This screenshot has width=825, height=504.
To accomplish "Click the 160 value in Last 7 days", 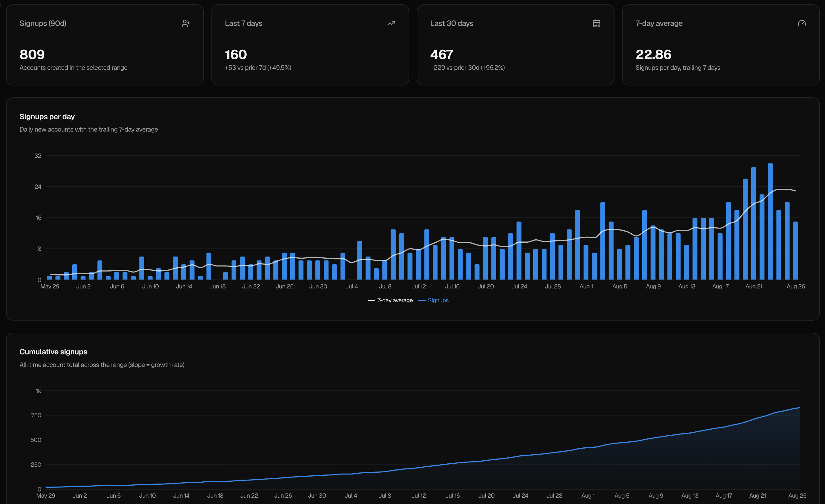I will point(236,54).
